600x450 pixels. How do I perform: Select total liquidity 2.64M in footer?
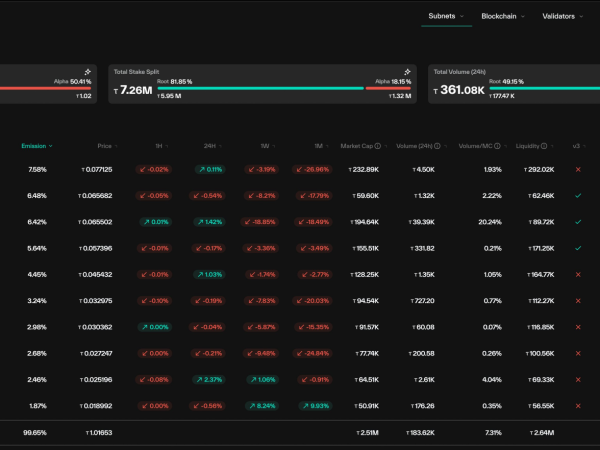pyautogui.click(x=542, y=433)
